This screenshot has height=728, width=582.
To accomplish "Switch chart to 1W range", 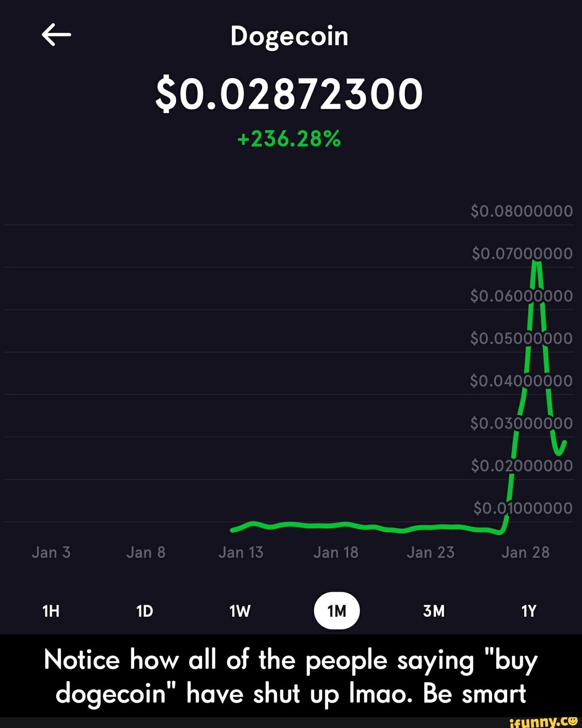I will click(240, 611).
